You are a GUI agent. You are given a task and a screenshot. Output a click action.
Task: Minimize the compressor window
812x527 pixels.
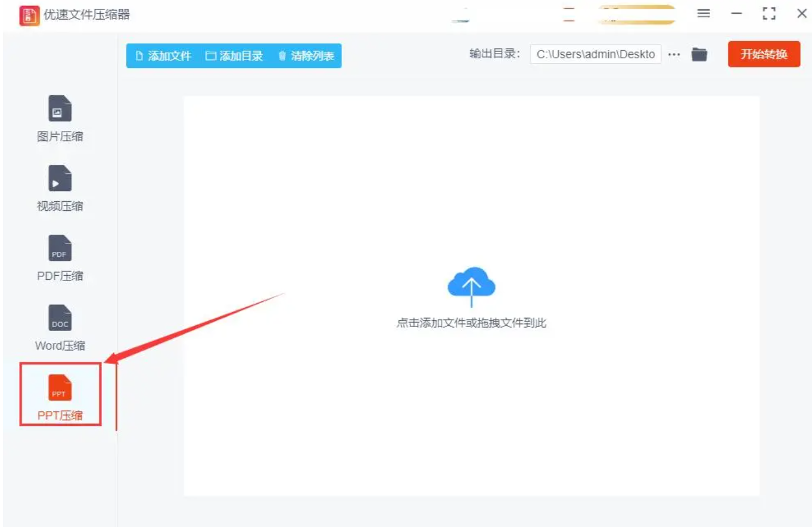pos(737,14)
